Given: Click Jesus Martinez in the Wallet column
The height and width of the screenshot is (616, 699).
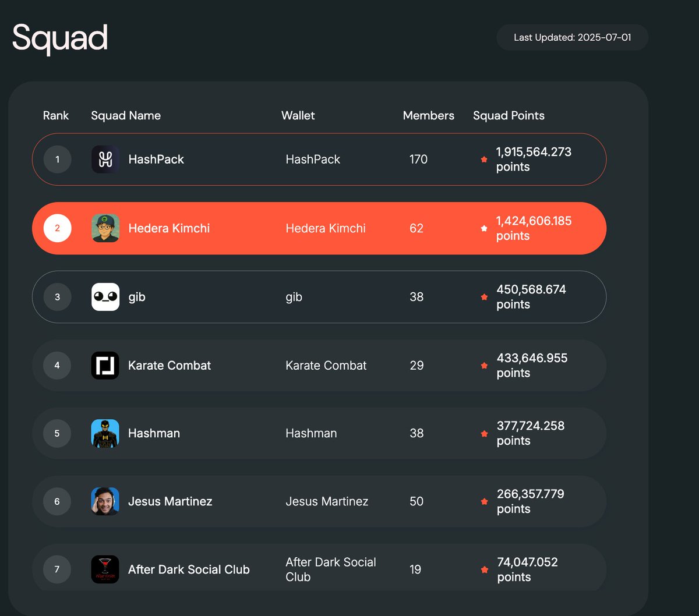Looking at the screenshot, I should (x=327, y=501).
